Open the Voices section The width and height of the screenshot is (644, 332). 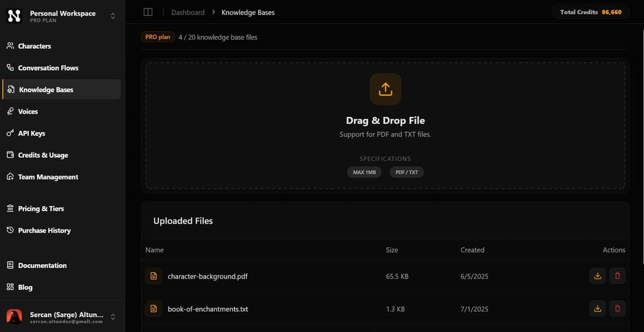coord(28,111)
